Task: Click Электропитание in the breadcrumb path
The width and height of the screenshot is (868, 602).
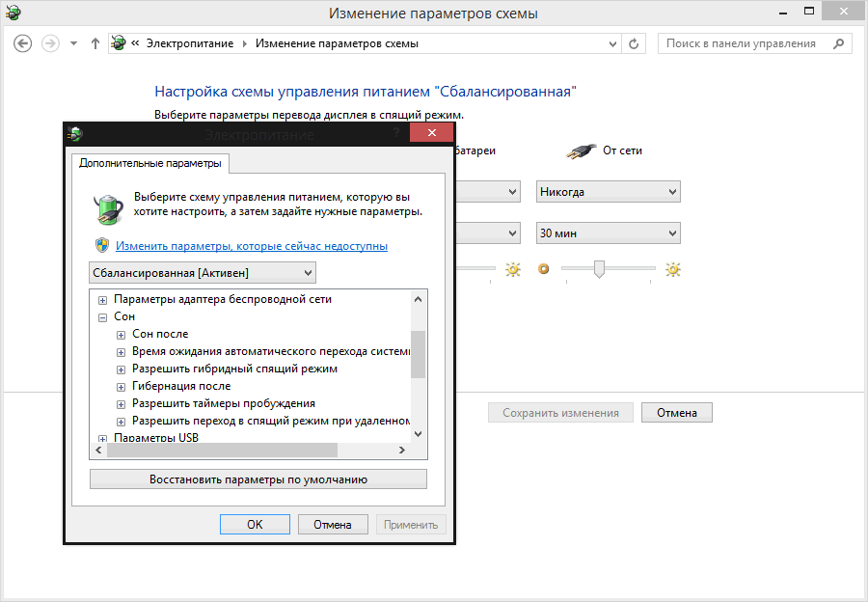Action: (x=192, y=43)
